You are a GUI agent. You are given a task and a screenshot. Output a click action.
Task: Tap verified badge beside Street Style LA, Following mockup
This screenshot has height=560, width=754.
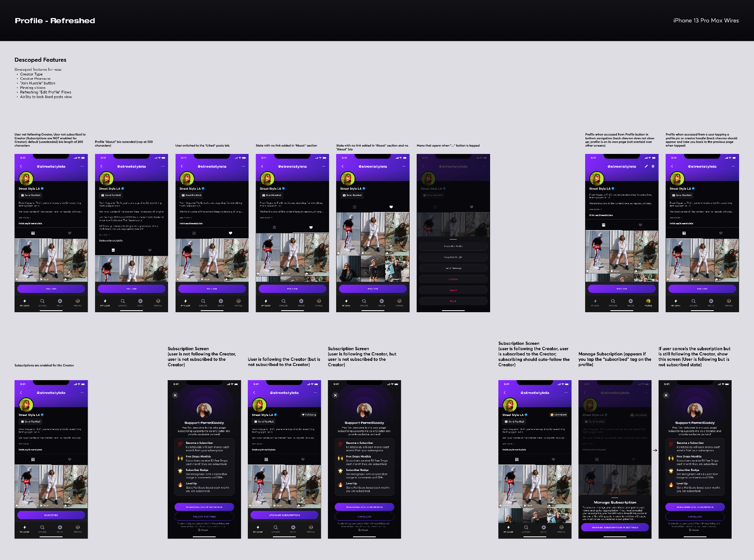point(276,415)
